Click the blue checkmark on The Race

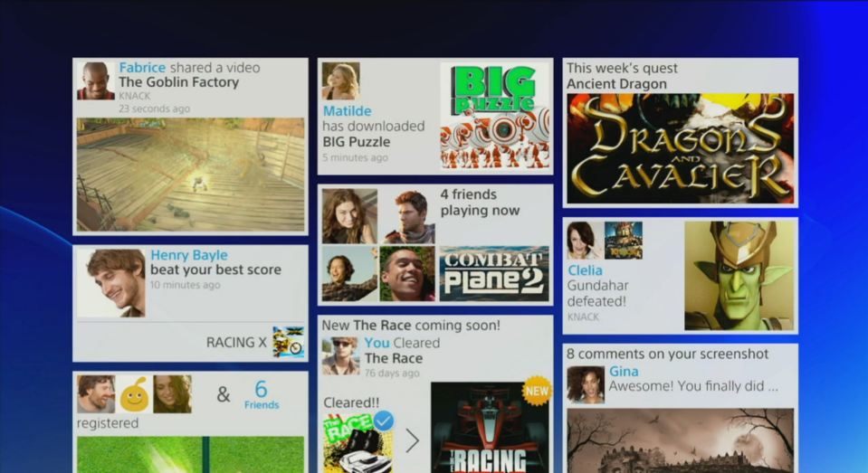(x=383, y=421)
